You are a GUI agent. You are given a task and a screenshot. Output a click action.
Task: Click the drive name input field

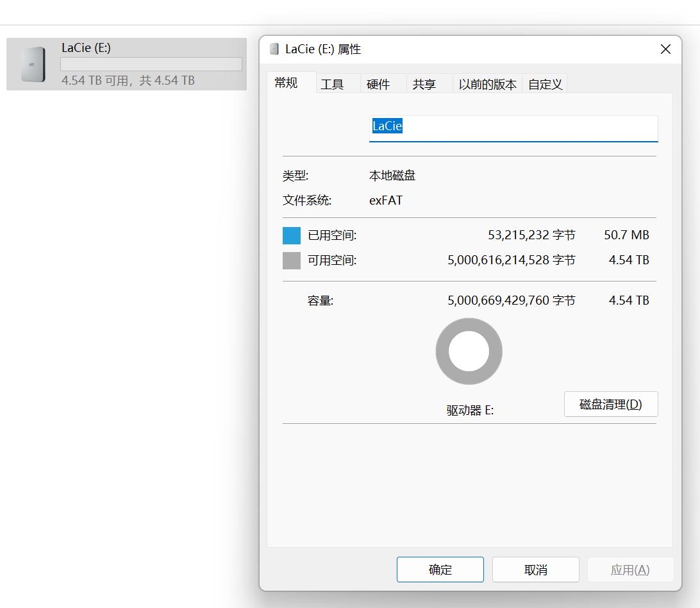point(513,126)
